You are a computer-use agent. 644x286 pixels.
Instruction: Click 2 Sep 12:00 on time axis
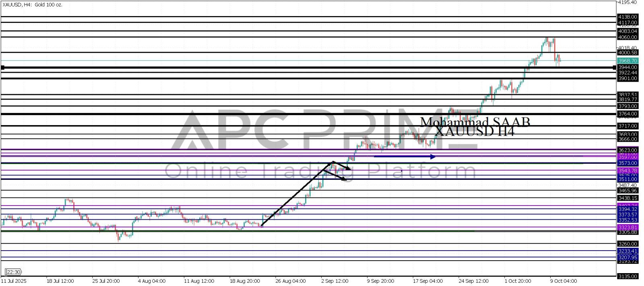[334, 281]
